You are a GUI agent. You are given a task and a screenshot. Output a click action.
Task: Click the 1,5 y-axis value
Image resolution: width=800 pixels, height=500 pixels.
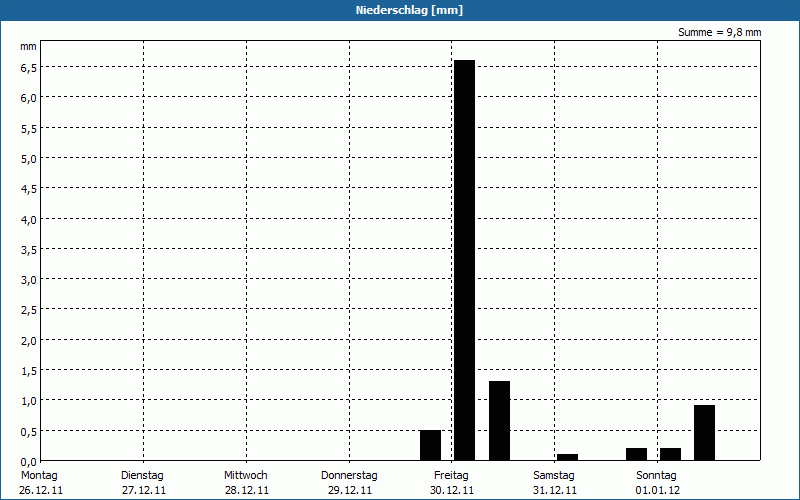[x=29, y=370]
